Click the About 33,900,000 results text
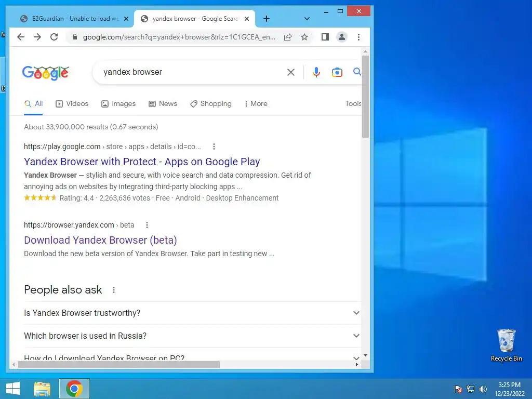Screen dimensions: 532x399 pyautogui.click(x=91, y=127)
